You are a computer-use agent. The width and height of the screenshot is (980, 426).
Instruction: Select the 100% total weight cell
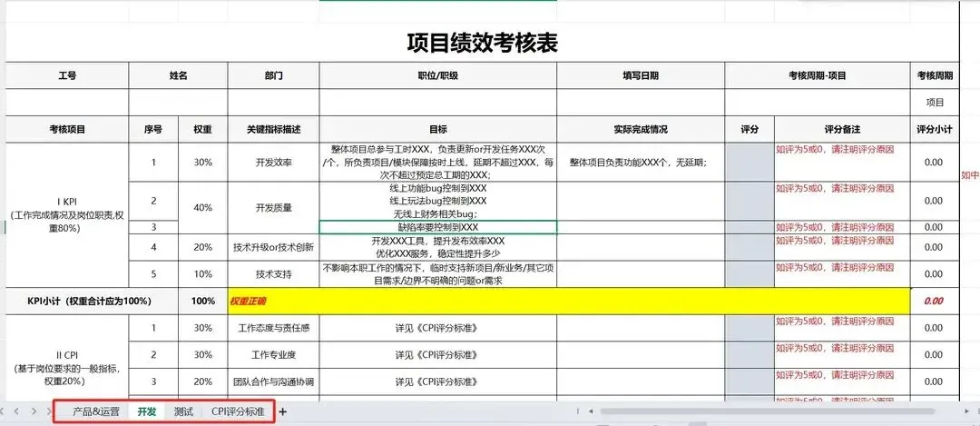[x=202, y=301]
